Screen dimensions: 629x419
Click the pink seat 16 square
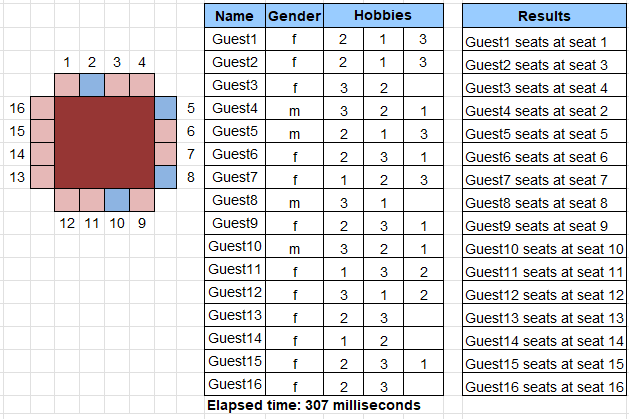(42, 108)
